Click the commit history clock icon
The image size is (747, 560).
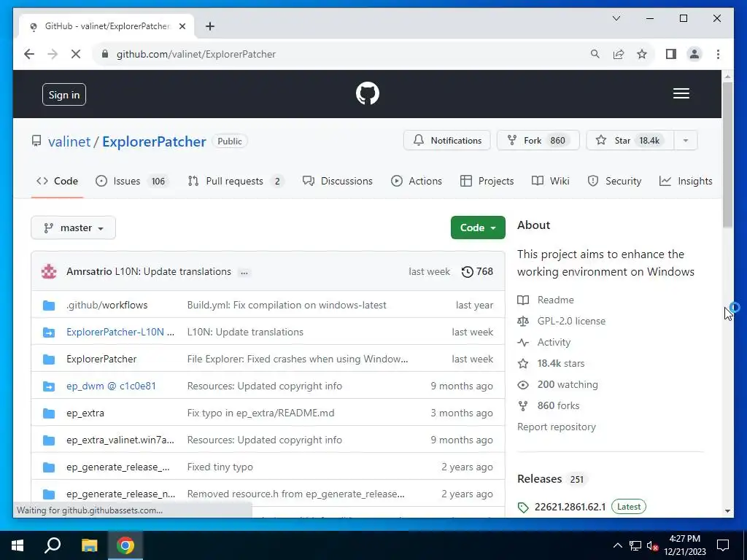click(x=468, y=271)
